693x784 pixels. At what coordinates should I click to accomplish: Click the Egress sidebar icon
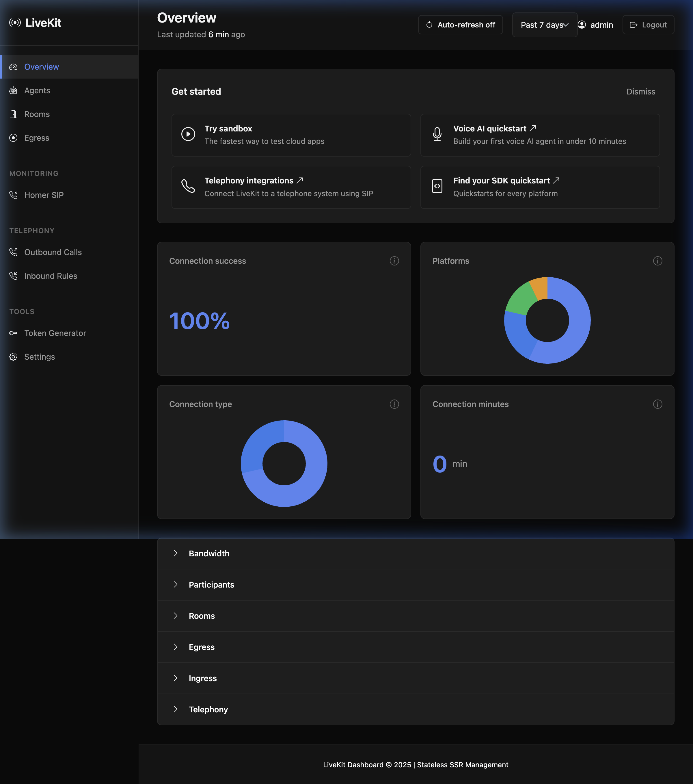point(13,138)
